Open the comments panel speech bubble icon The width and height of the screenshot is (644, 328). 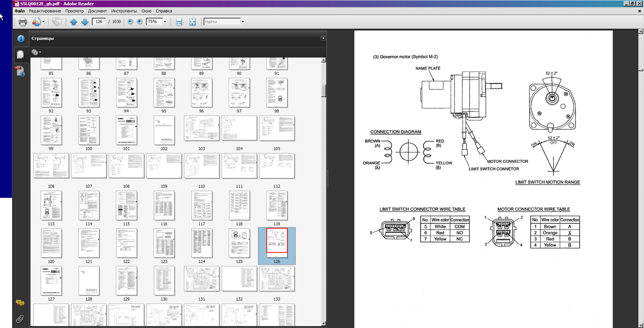click(x=20, y=303)
